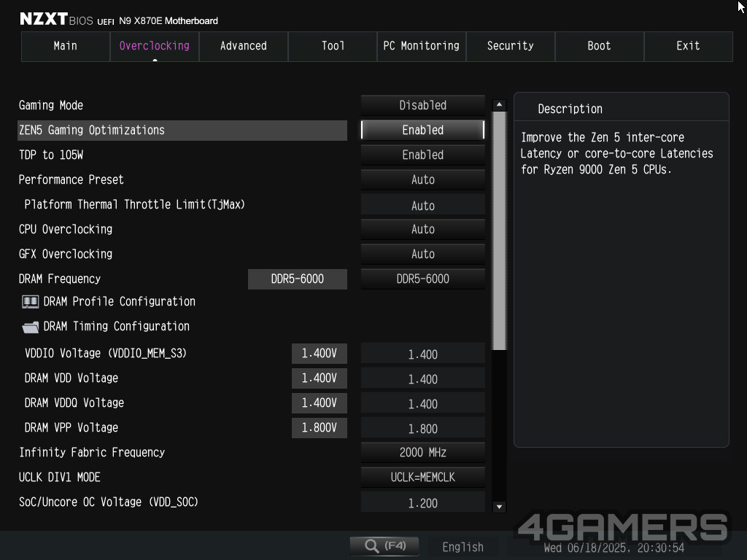Viewport: 747px width, 560px height.
Task: Click the English language button
Action: (x=462, y=547)
